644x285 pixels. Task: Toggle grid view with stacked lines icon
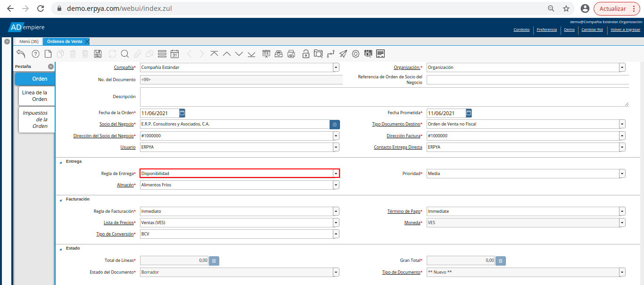[x=162, y=54]
